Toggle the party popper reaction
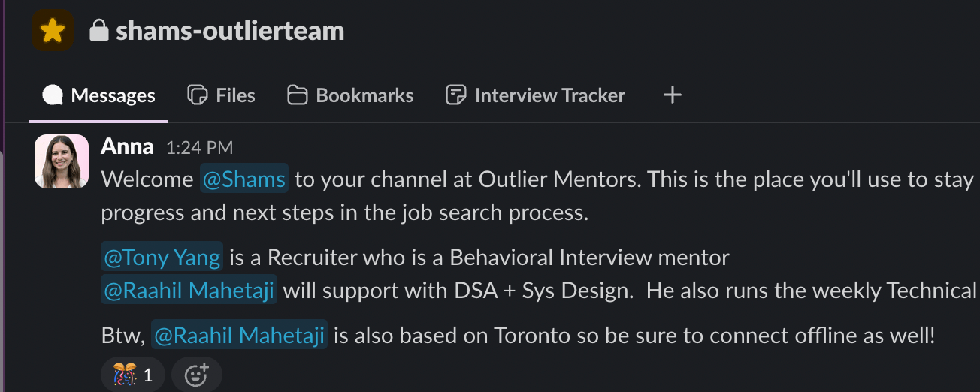 pos(133,375)
